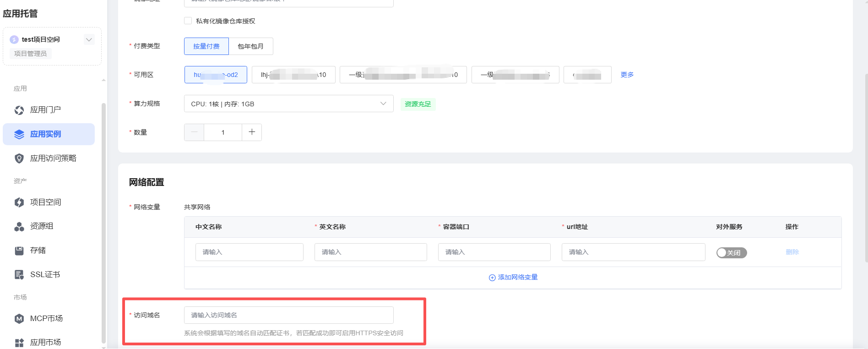Choose the 包年包月 billing option
The image size is (868, 349).
coord(251,46)
